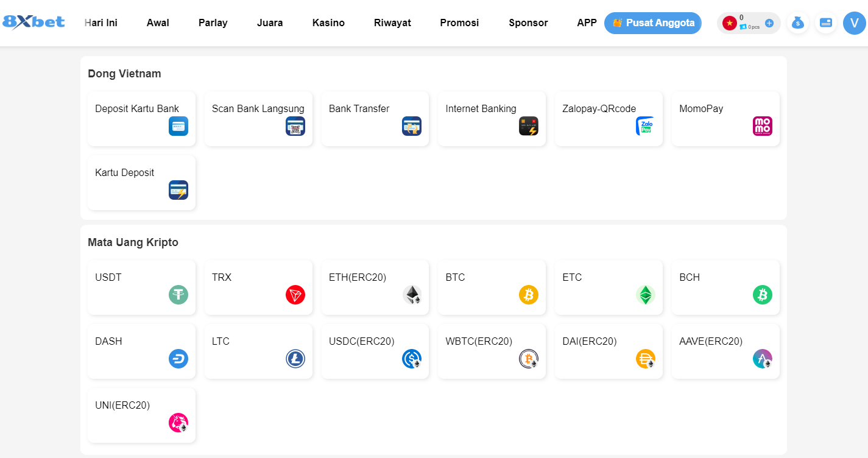Select the MoMo logo icon
Viewport: 868px width, 458px height.
click(762, 126)
